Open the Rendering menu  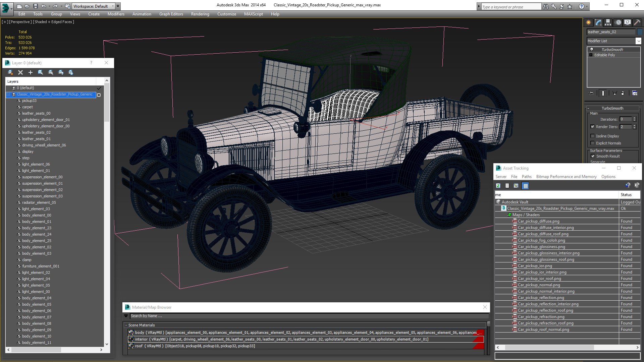click(x=200, y=14)
